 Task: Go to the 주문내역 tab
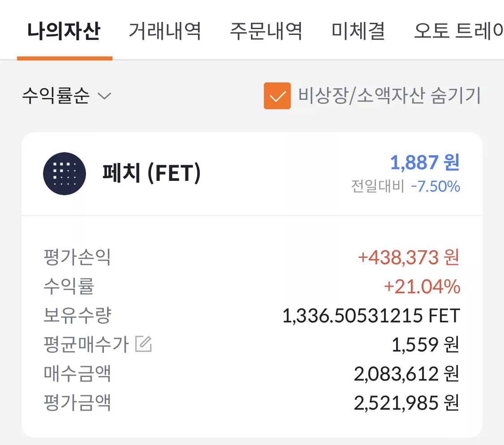pos(267,31)
